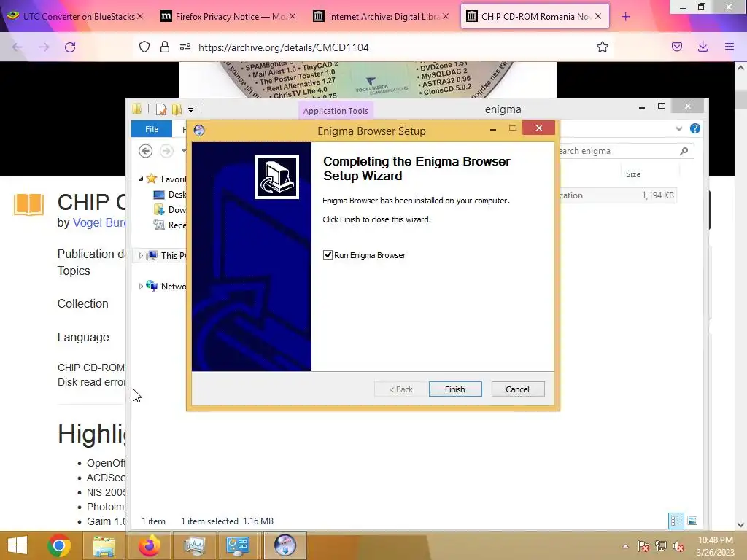The height and width of the screenshot is (560, 747).
Task: Open the Windows Start menu
Action: point(18,545)
